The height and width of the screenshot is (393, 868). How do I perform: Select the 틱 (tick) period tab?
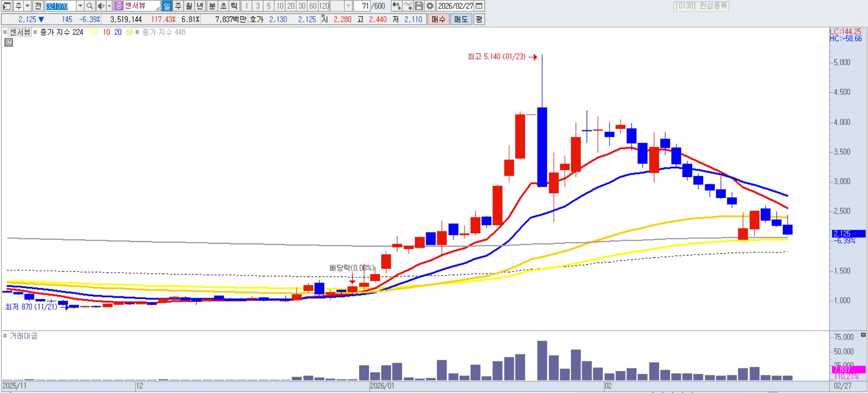coord(234,6)
